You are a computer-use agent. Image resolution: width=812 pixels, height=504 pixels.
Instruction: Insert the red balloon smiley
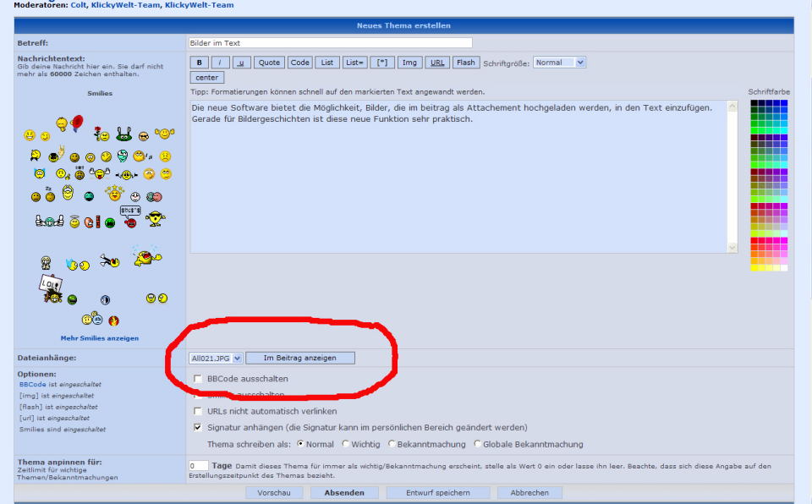[76, 124]
